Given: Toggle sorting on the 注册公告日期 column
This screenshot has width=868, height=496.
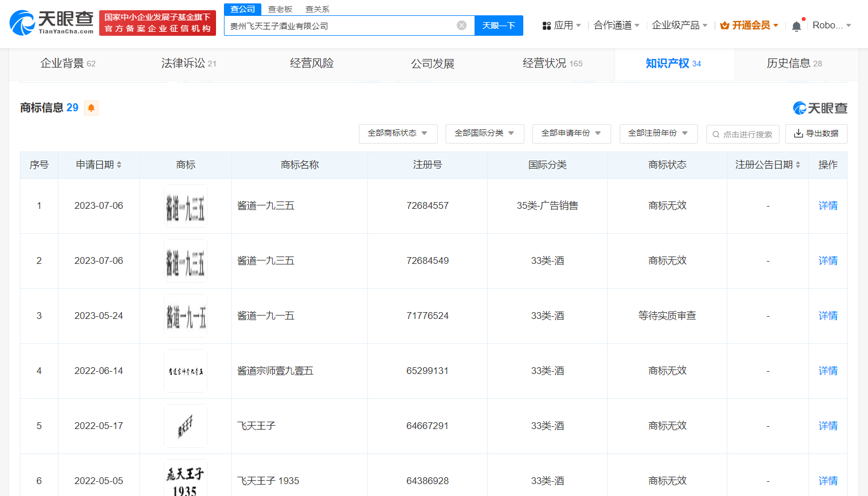Looking at the screenshot, I should coord(799,165).
